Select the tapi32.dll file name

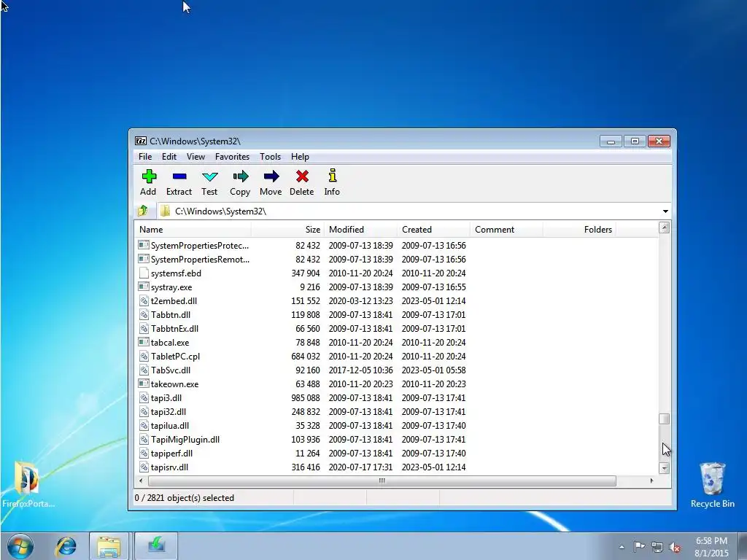click(169, 411)
